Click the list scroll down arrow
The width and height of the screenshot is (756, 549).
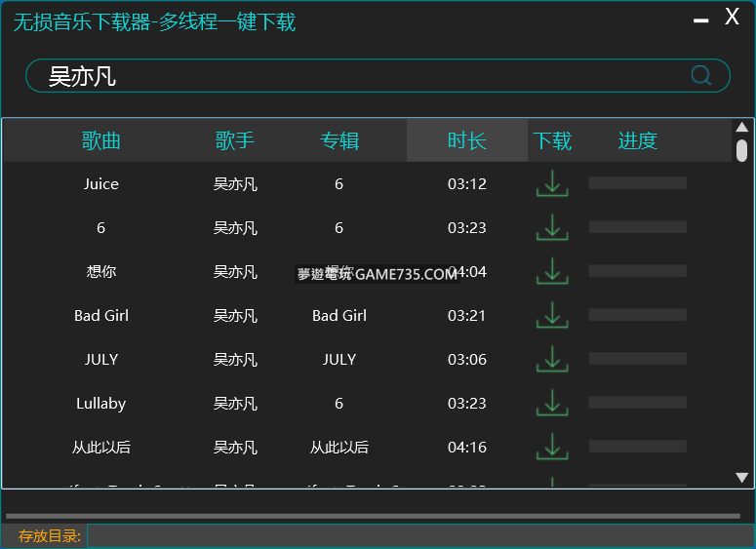pyautogui.click(x=741, y=477)
